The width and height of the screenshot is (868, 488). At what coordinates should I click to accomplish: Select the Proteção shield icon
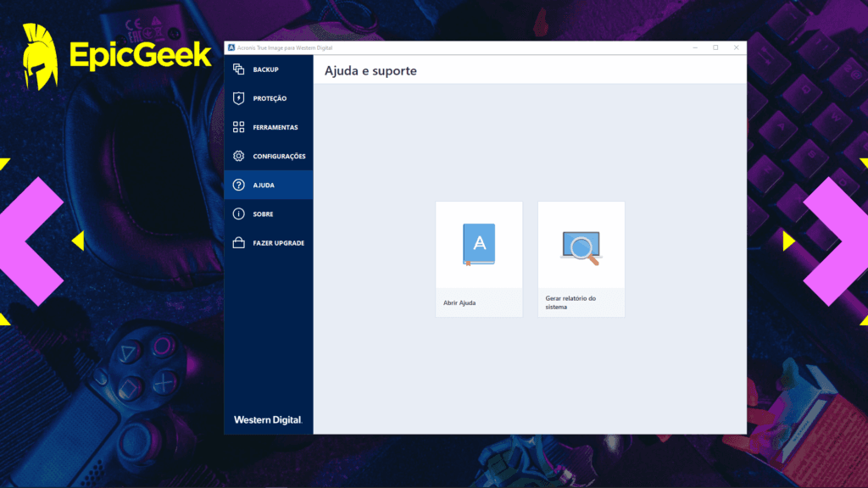(x=238, y=98)
